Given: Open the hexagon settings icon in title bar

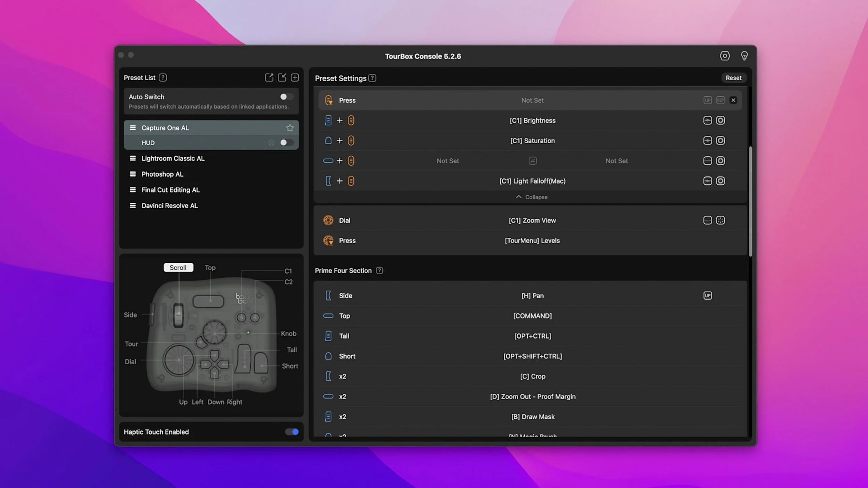Looking at the screenshot, I should click(725, 56).
